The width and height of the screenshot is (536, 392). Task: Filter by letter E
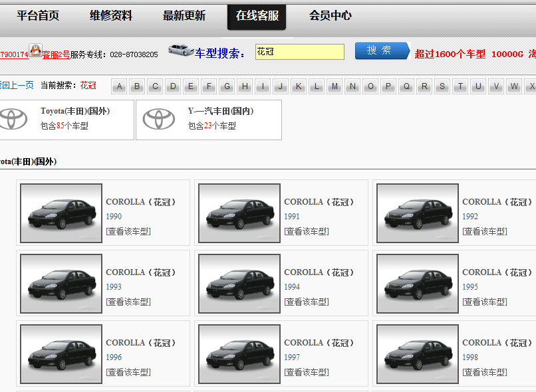(191, 86)
